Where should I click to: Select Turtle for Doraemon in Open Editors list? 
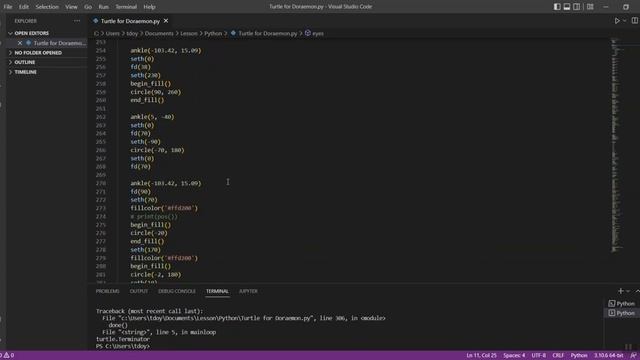[x=60, y=43]
